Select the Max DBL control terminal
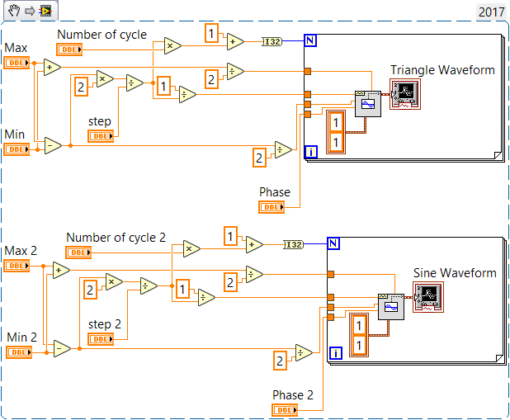Screen dimensions: 510x420 pyautogui.click(x=17, y=63)
